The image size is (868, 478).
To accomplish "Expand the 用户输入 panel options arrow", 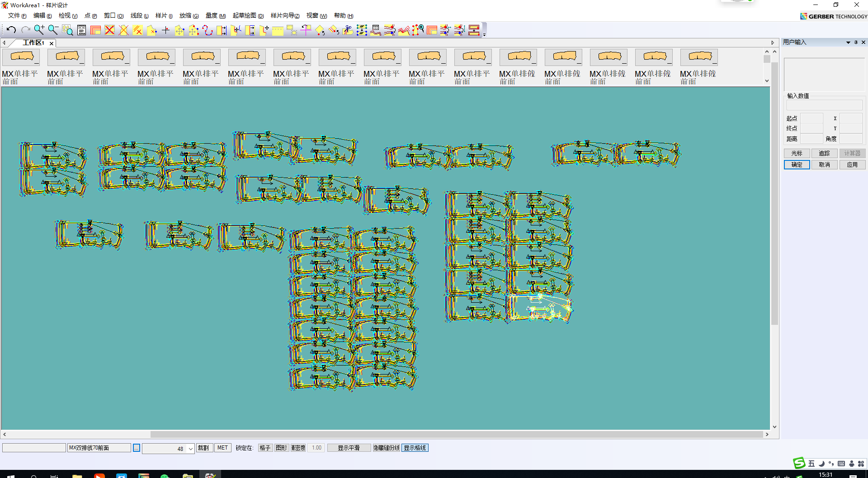I will pyautogui.click(x=848, y=42).
